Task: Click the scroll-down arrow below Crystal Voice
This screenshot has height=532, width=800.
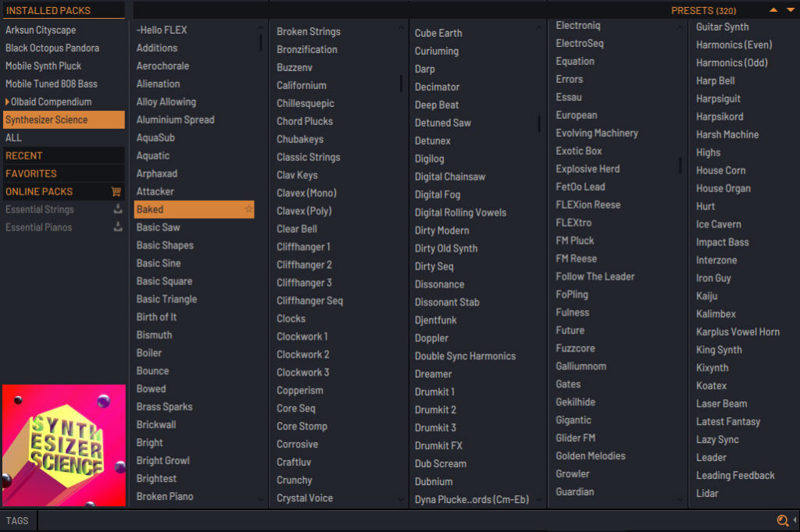Action: [x=402, y=499]
